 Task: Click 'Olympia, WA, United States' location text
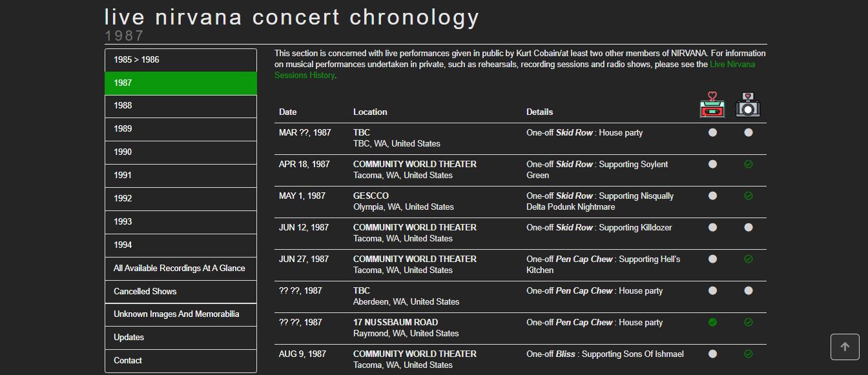[x=404, y=207]
